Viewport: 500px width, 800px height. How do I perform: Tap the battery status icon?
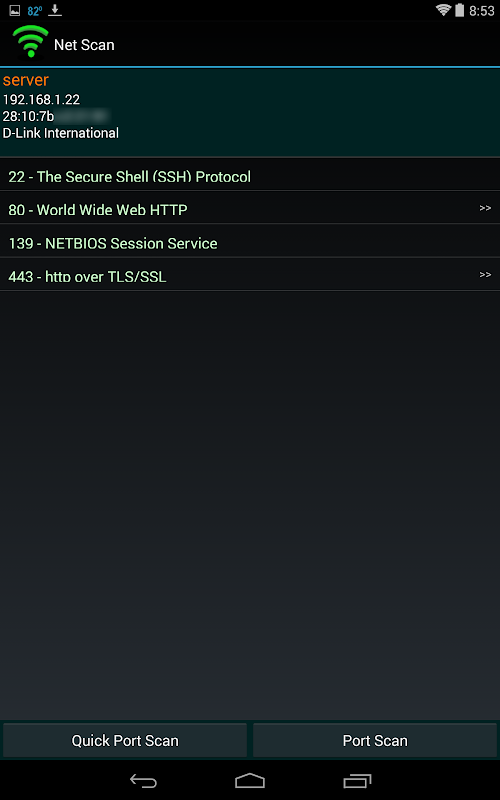[460, 10]
